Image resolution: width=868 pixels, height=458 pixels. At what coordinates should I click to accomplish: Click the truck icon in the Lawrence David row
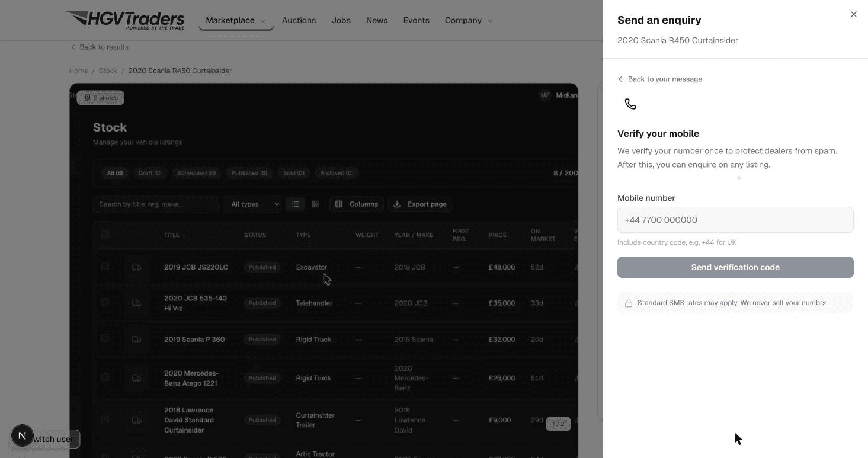137,420
